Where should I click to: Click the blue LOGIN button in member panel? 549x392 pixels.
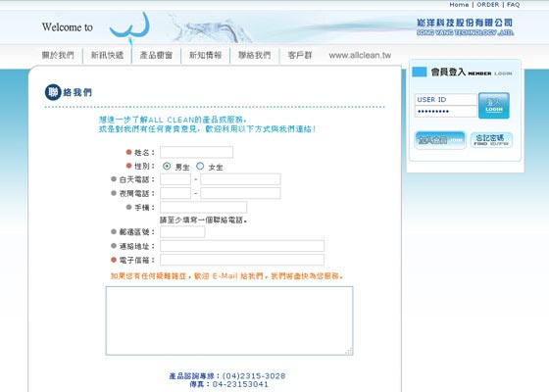[494, 106]
